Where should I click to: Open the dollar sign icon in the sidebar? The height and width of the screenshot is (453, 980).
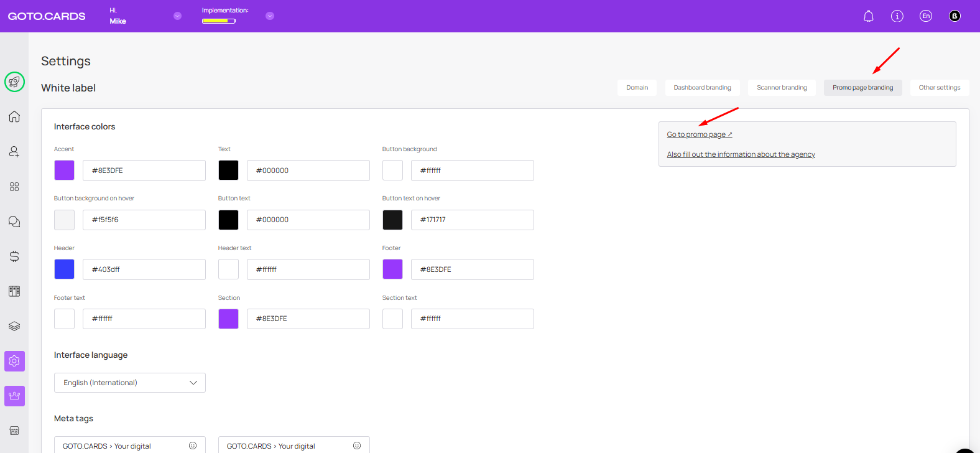[x=14, y=256]
